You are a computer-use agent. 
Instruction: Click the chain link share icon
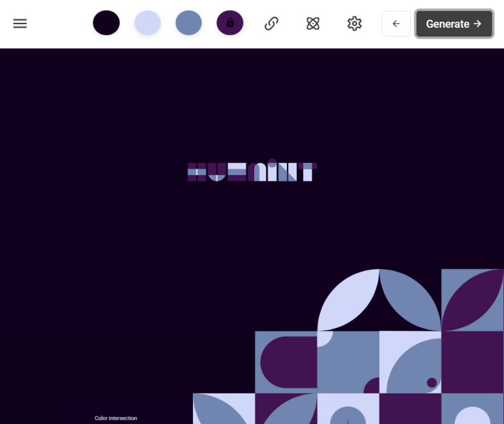271,24
